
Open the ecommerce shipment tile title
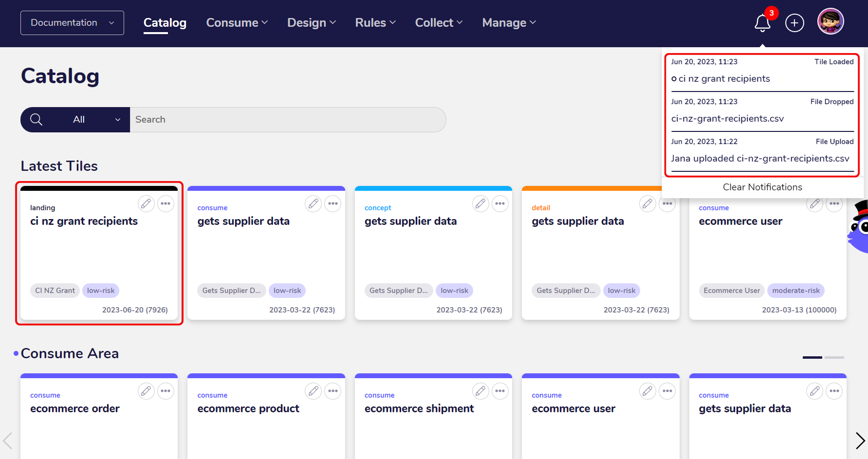coord(419,408)
